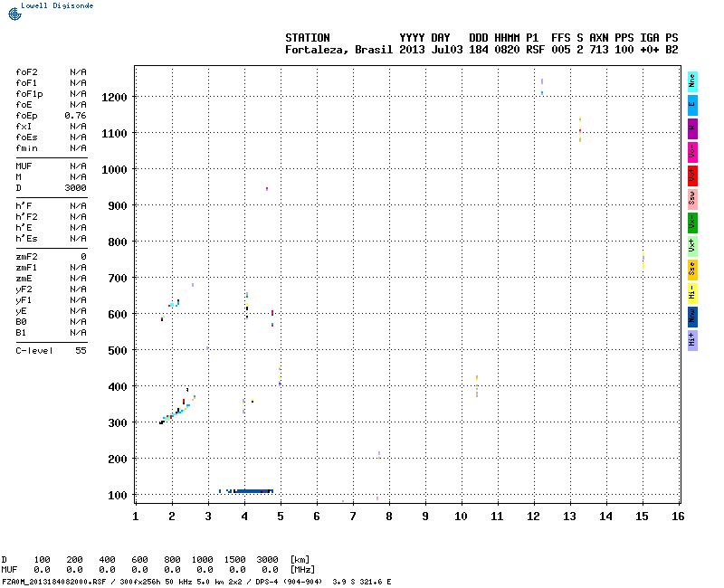Click the 700 height axis label

(118, 278)
